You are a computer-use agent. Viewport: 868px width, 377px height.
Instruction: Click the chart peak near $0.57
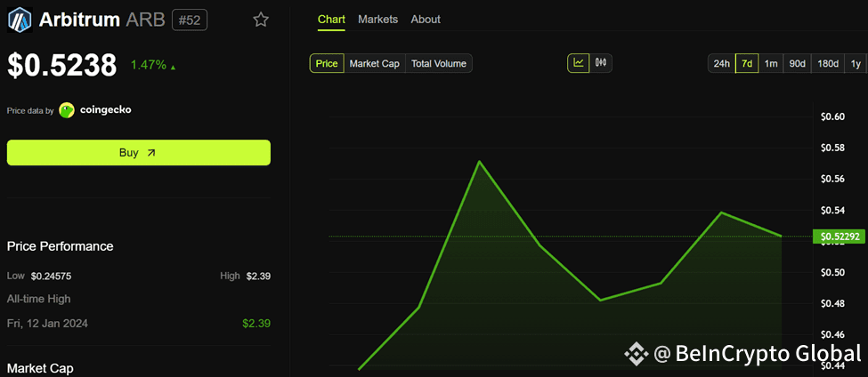[x=479, y=162]
